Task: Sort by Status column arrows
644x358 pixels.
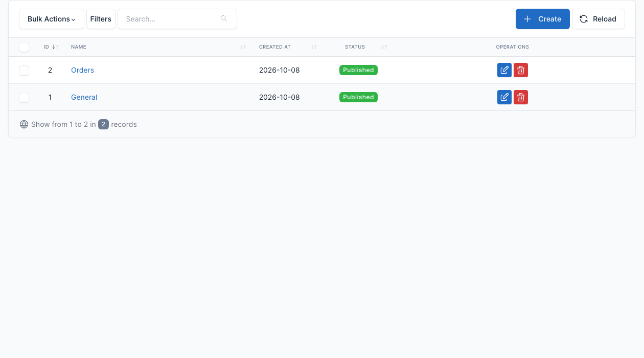Action: pos(384,47)
